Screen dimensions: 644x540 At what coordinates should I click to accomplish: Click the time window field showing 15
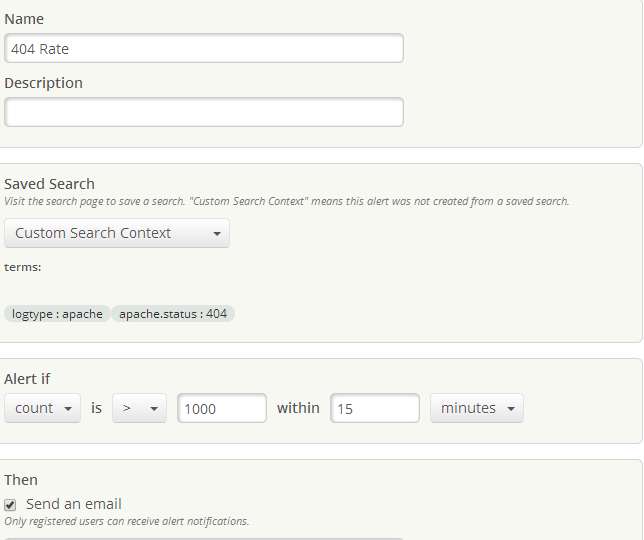[375, 408]
